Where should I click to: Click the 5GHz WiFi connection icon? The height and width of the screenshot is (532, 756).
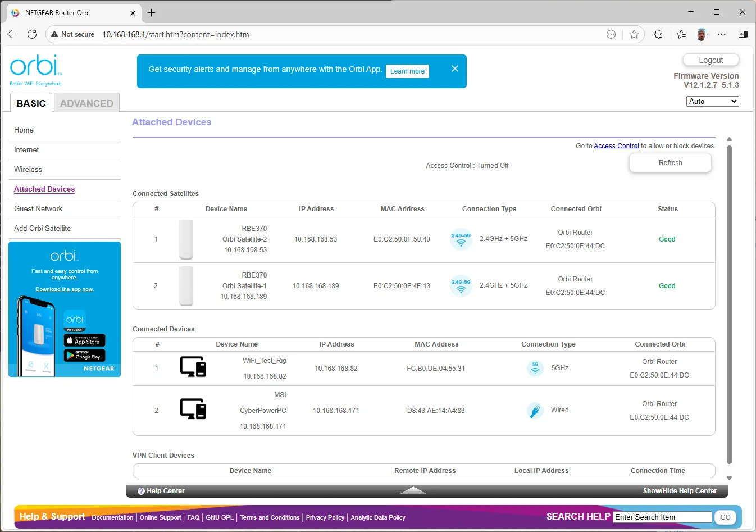535,368
